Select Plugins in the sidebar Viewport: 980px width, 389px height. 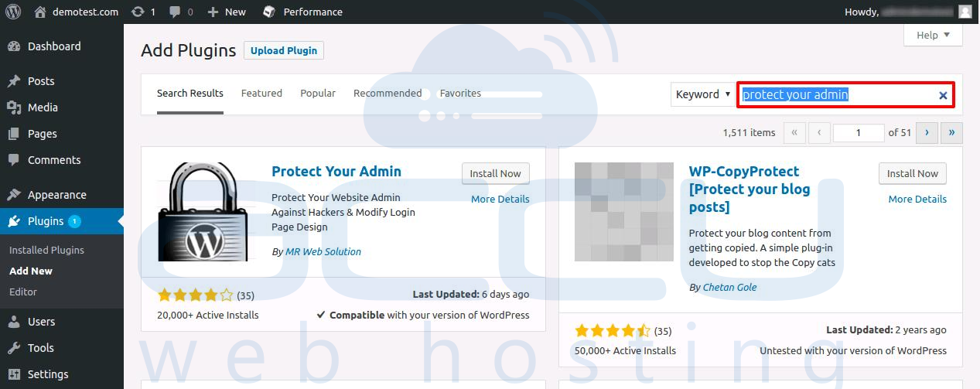click(x=62, y=221)
